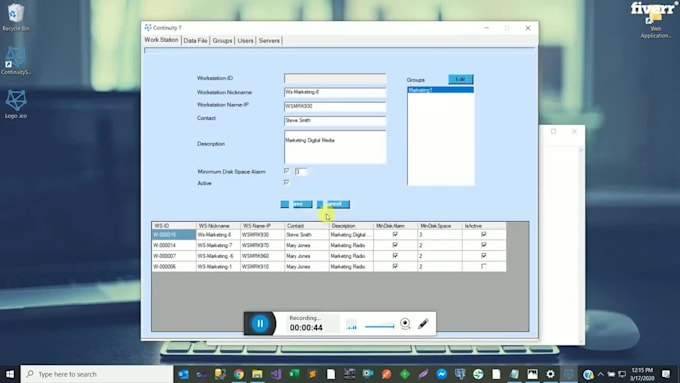Open Google Chrome from the taskbar
The width and height of the screenshot is (680, 383).
(x=239, y=374)
